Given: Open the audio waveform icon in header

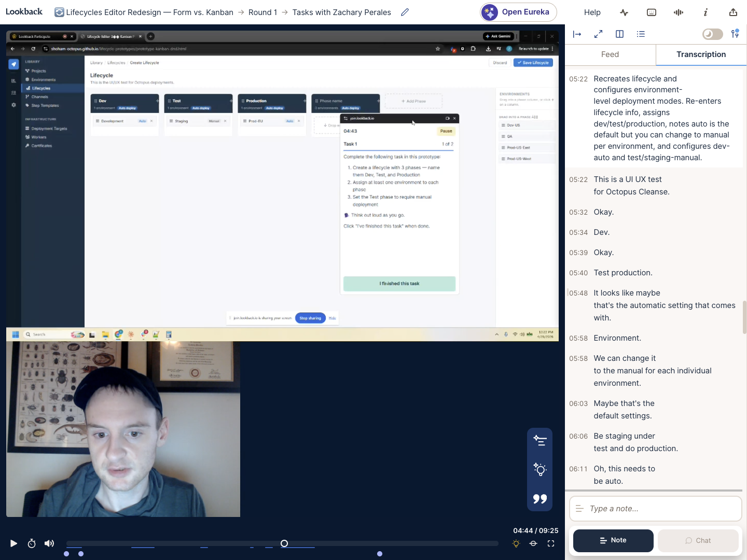Looking at the screenshot, I should (x=679, y=12).
